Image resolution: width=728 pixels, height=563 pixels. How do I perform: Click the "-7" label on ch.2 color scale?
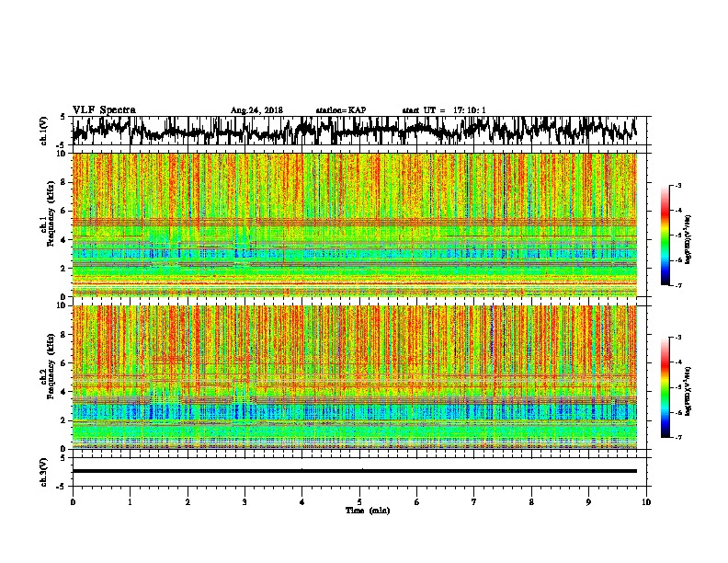pos(677,438)
